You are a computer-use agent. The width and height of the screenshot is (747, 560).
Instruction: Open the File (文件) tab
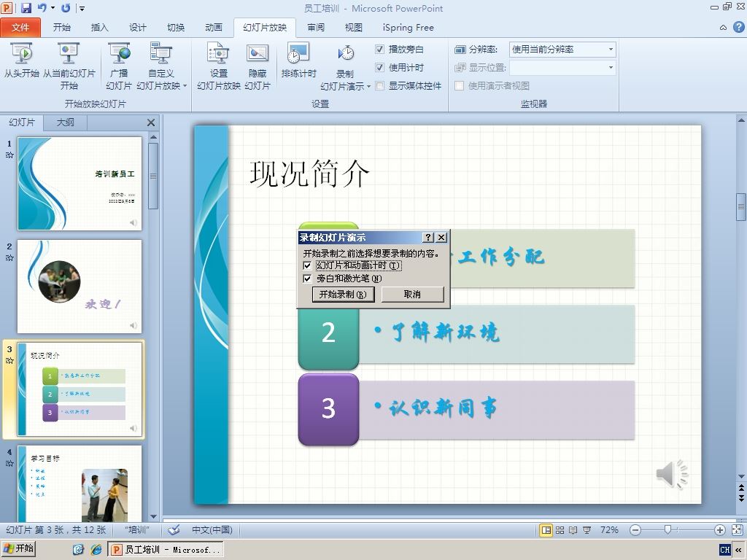click(20, 28)
